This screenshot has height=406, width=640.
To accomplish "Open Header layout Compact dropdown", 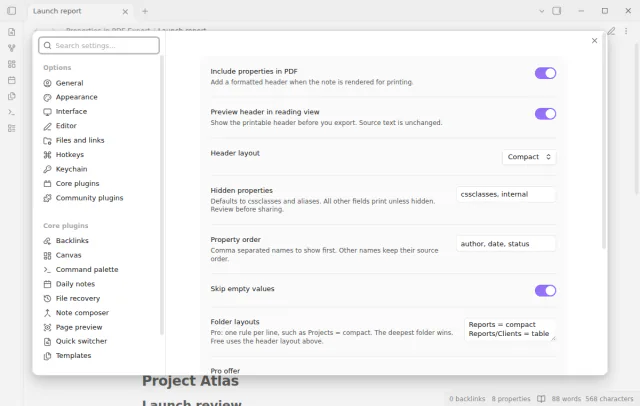I will (529, 157).
